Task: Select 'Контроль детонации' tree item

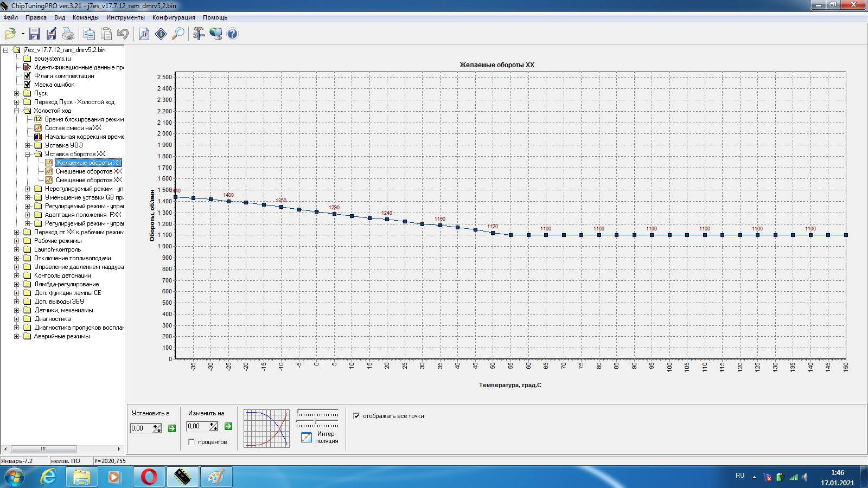Action: point(62,275)
